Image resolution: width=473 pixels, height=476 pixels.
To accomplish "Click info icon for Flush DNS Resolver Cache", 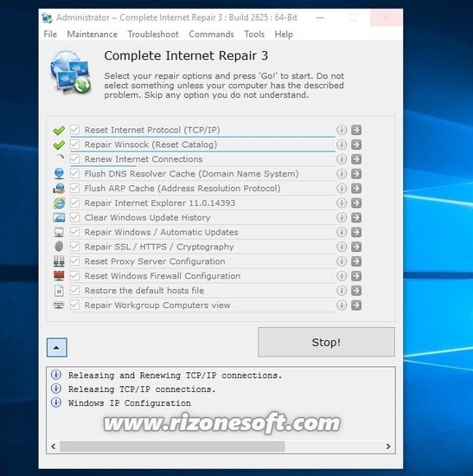I will pos(342,174).
